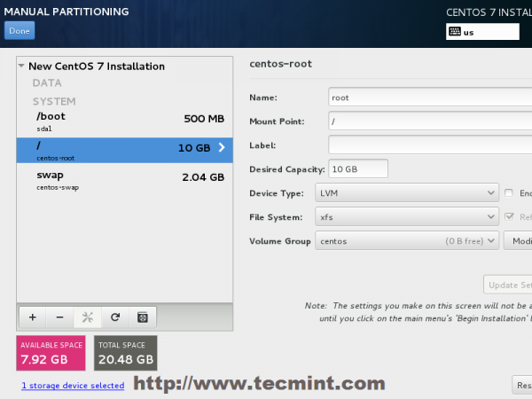The width and height of the screenshot is (532, 399).
Task: Collapse the New CentOS 7 Installation tree
Action: click(22, 66)
